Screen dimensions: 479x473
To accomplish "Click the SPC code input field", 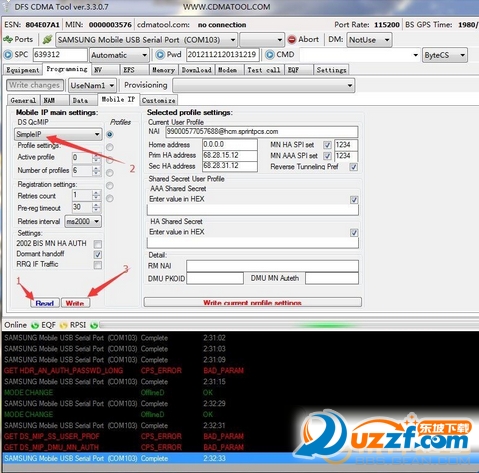I will (x=60, y=55).
